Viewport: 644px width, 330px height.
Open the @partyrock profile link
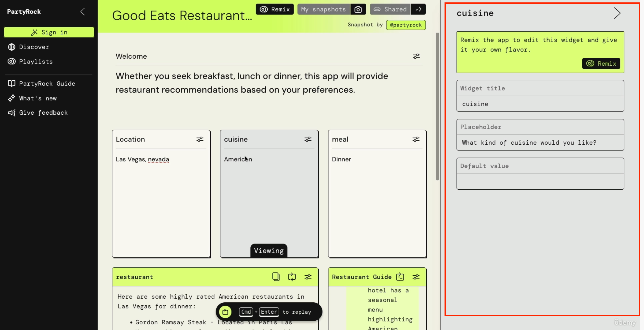tap(406, 25)
